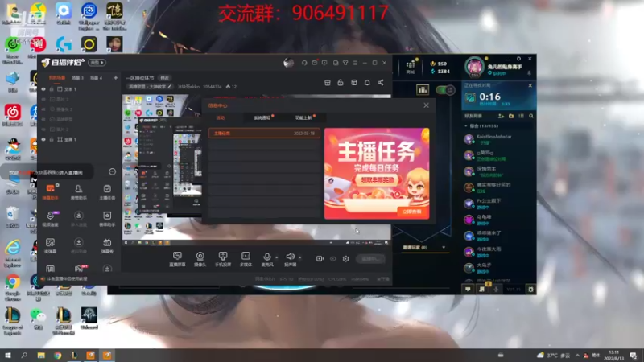Viewport: 644px width, 362px height.
Task: Click the 扬声器 speaker icon
Action: pyautogui.click(x=290, y=257)
